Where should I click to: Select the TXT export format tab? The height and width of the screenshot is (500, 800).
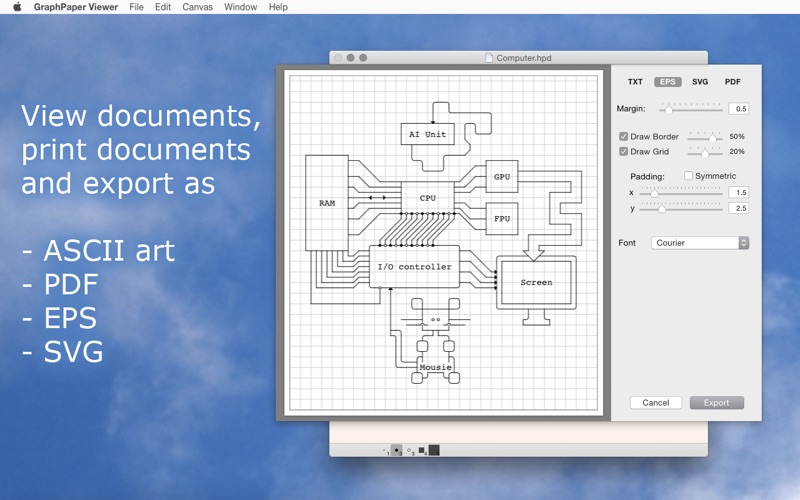point(635,82)
